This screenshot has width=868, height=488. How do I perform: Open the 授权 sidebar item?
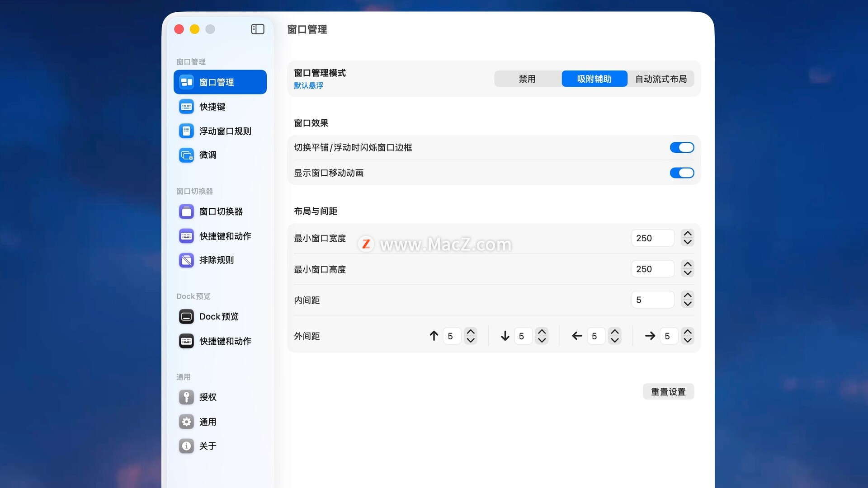point(220,397)
